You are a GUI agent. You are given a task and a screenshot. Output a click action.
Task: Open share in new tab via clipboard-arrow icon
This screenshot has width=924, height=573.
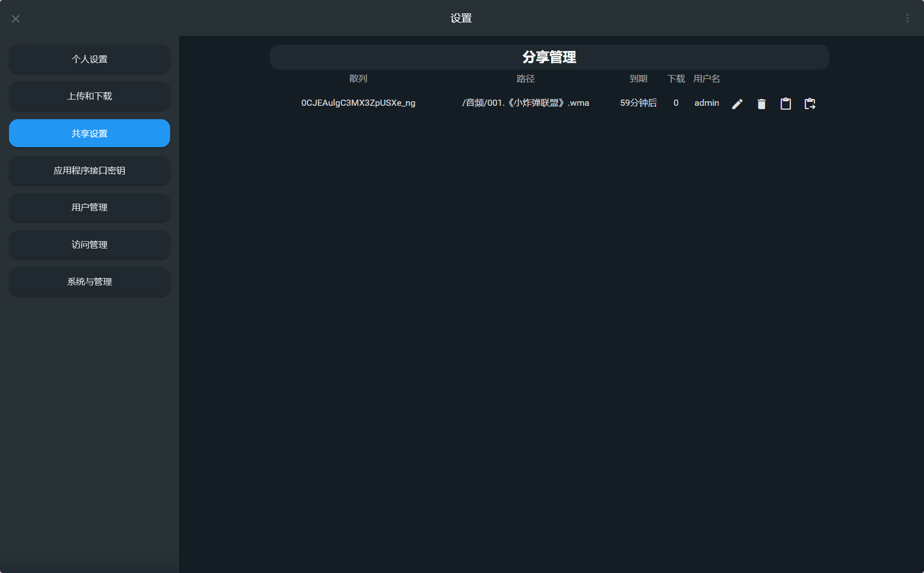(810, 104)
